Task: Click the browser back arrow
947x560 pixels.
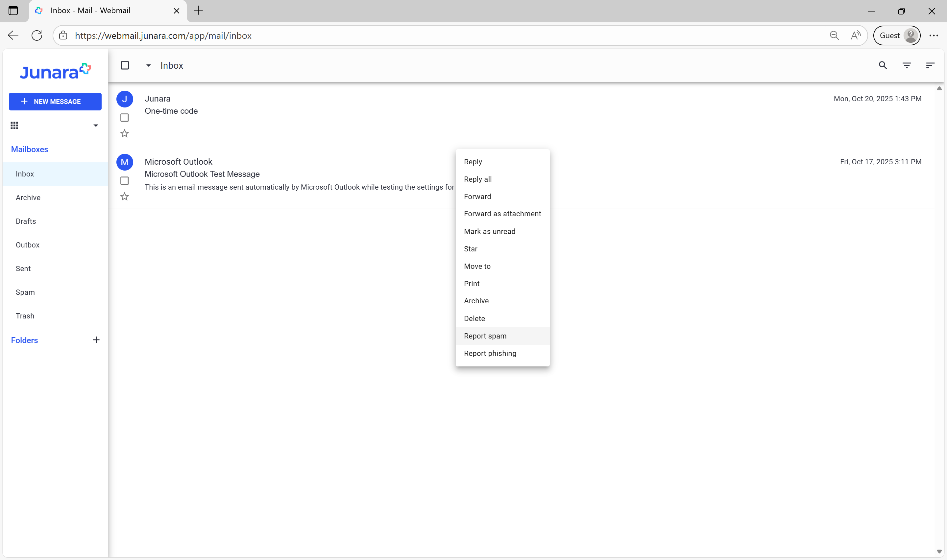Action: coord(13,35)
